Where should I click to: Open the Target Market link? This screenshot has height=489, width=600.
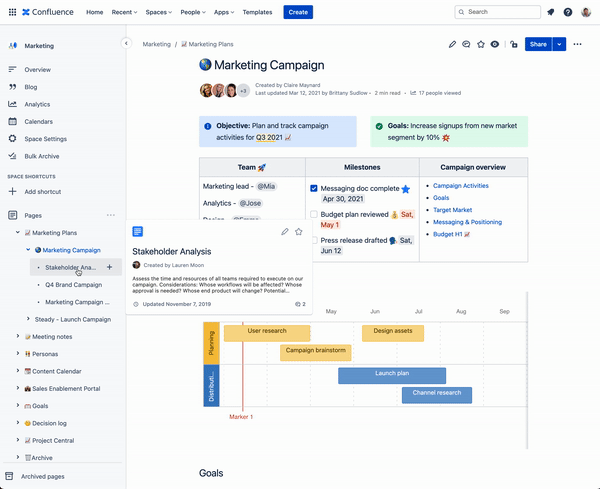coord(452,210)
